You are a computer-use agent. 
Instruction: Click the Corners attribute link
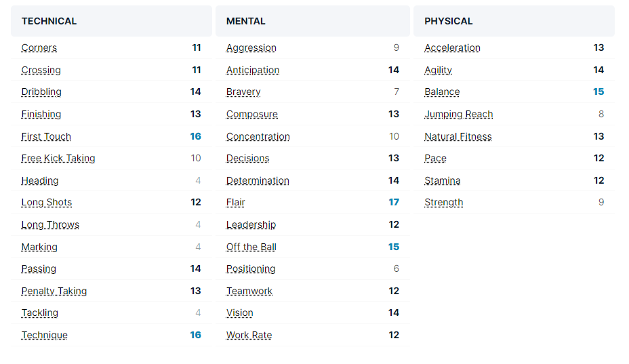(x=39, y=48)
